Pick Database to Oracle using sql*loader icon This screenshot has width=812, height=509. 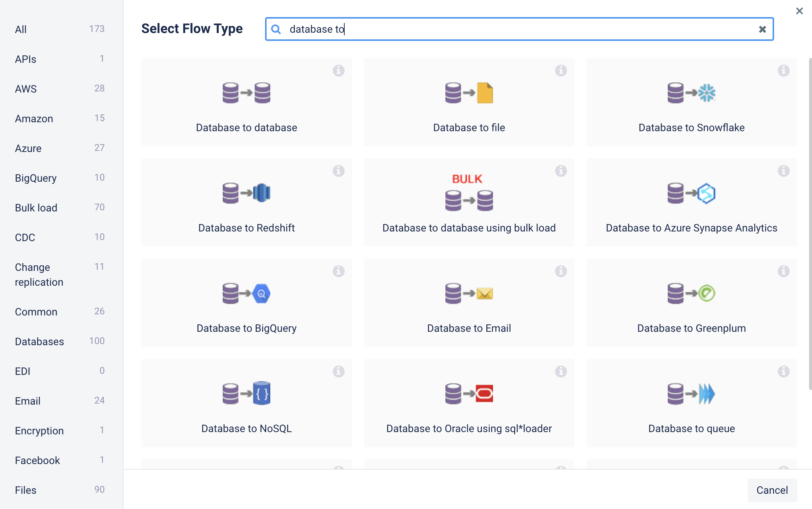469,393
